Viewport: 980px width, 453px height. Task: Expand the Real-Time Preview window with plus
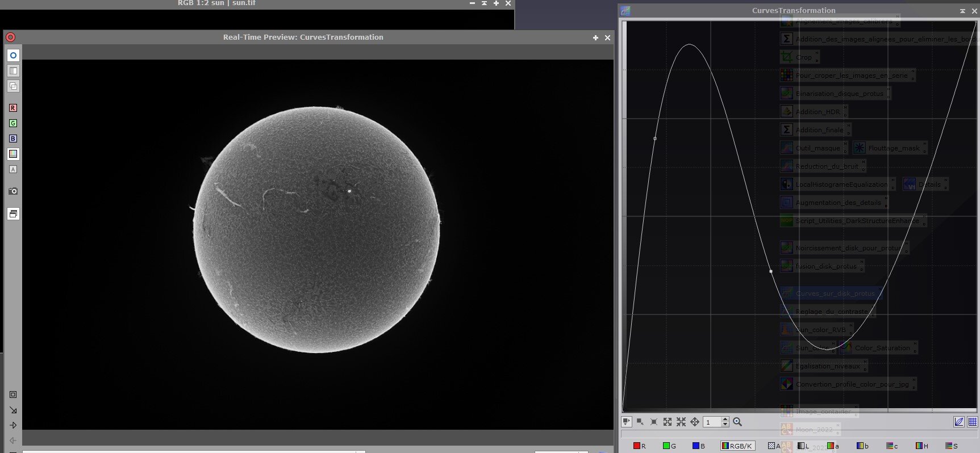[595, 37]
